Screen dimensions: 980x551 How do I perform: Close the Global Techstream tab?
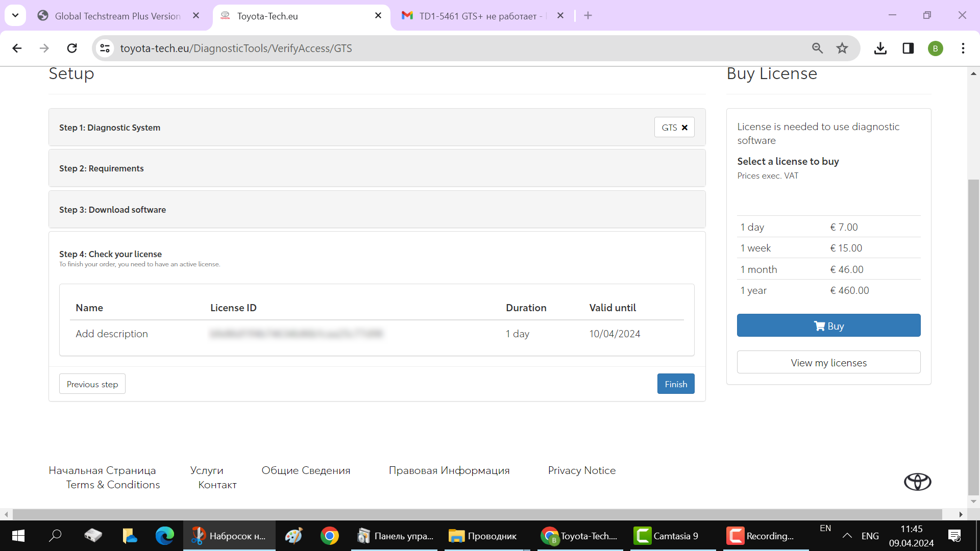(196, 16)
